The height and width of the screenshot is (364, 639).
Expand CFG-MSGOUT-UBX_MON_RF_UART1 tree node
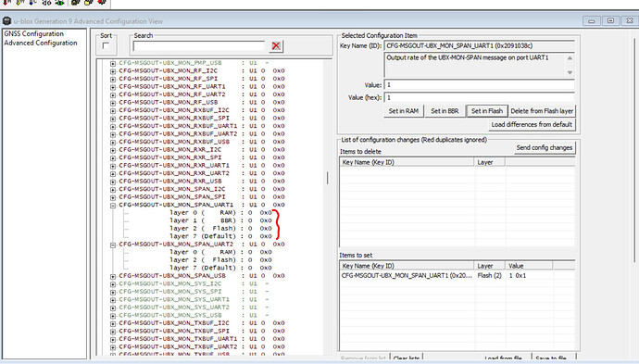(113, 87)
